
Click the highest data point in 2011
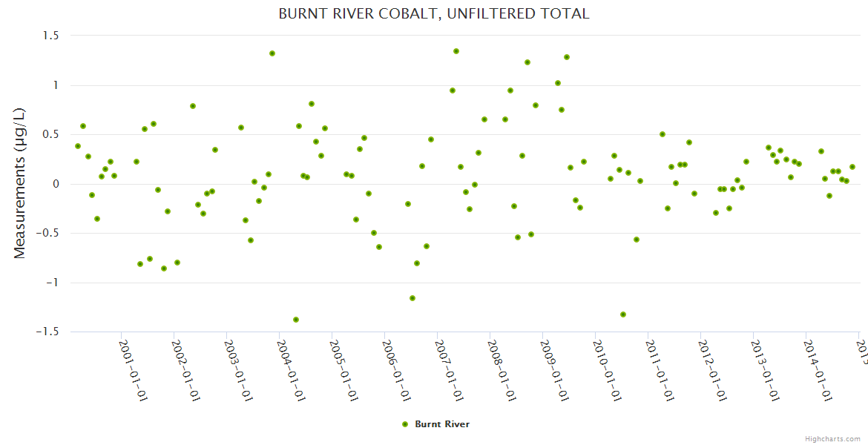(x=662, y=134)
